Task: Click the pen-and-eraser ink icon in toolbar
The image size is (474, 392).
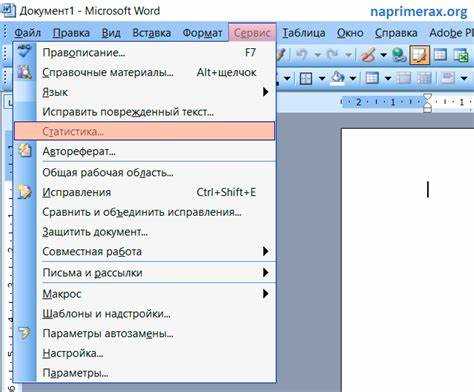Action: pos(368,54)
